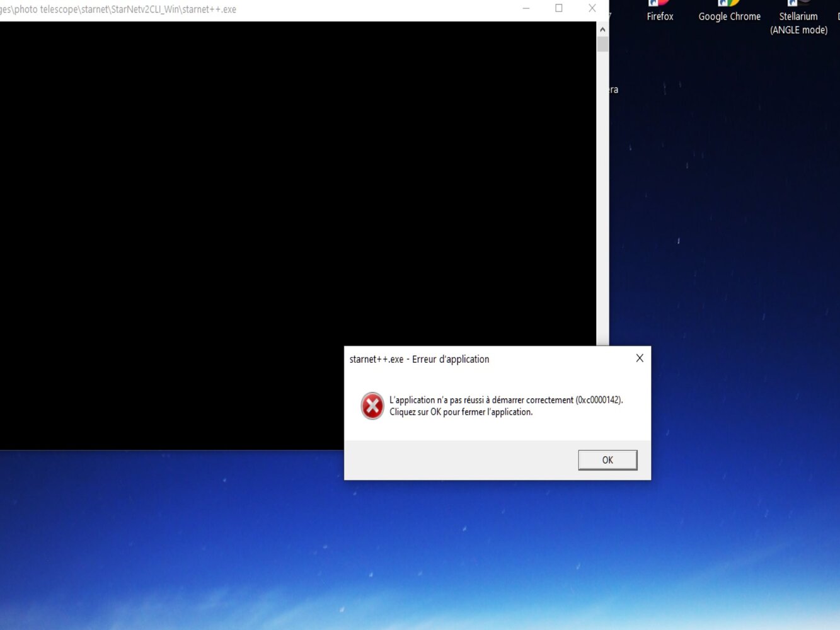
Task: Open the Firefox desktop shortcut
Action: coord(660,12)
